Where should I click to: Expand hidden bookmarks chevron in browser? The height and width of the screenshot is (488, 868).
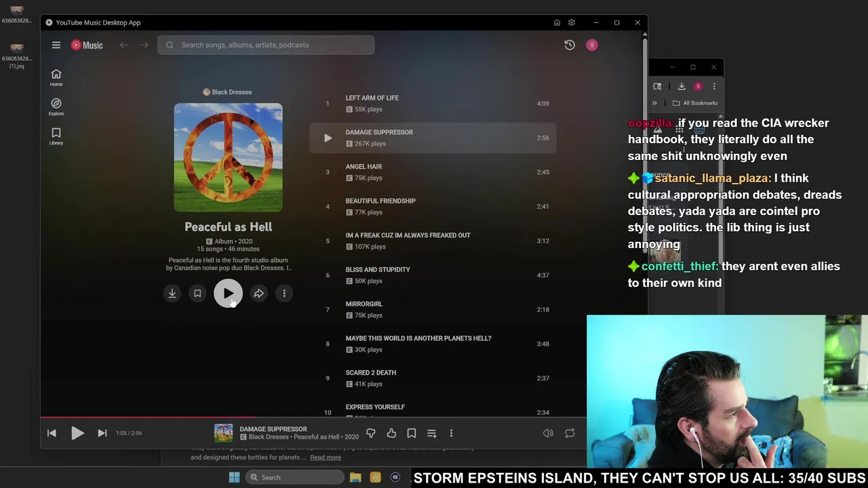[x=654, y=103]
